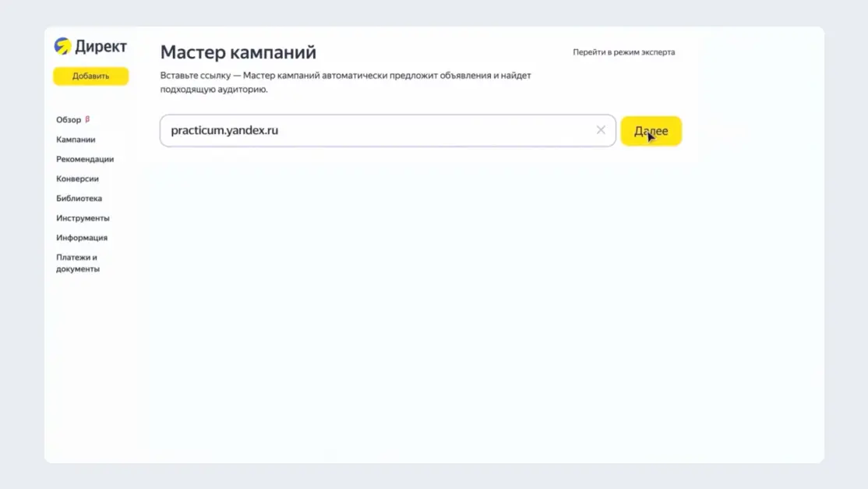Screen dimensions: 868x489
Task: Click the Директ wordmark
Action: click(x=101, y=47)
